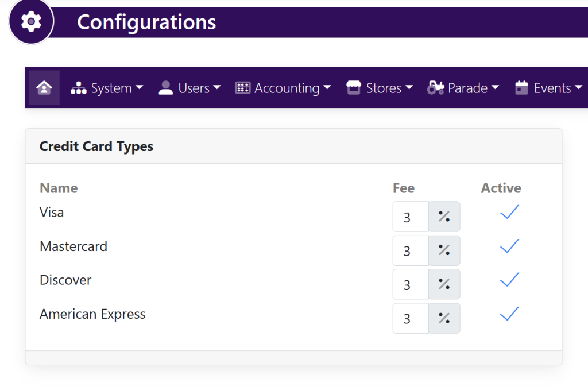Viewport: 588px width, 386px height.
Task: Click the Configurations gear icon
Action: [31, 22]
